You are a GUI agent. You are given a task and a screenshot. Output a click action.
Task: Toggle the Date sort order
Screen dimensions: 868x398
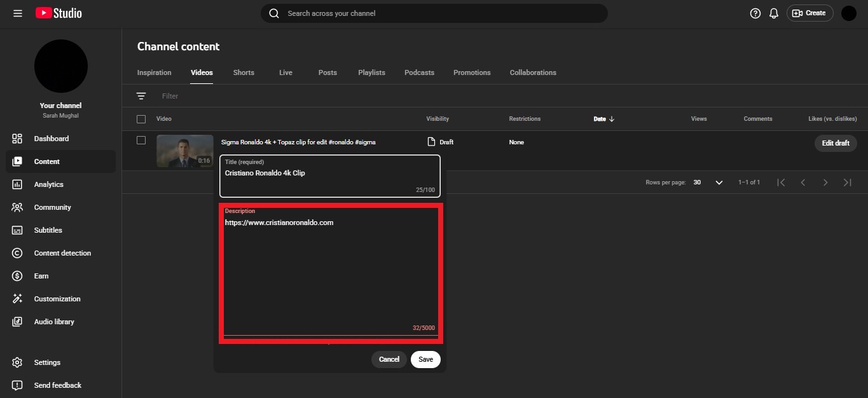[x=603, y=119]
